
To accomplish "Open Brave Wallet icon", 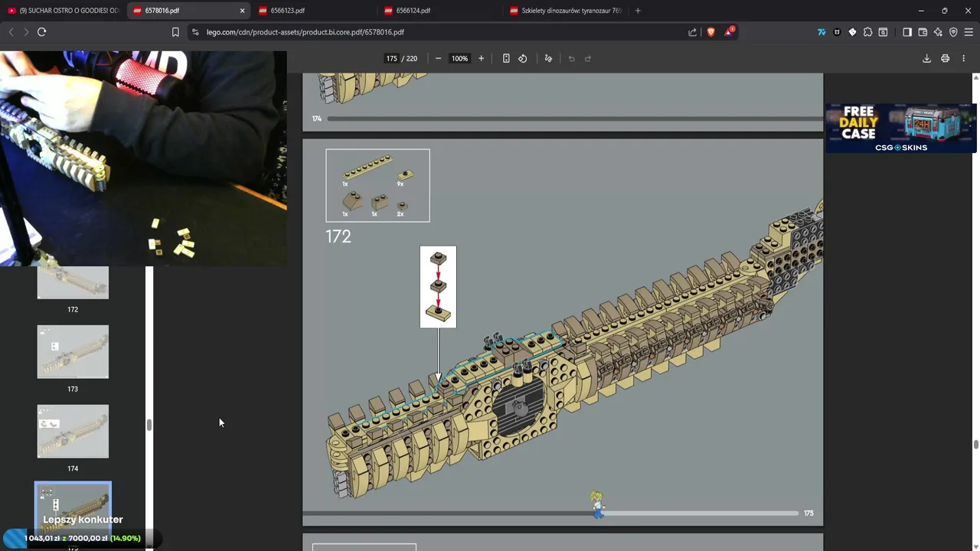I will coord(923,32).
